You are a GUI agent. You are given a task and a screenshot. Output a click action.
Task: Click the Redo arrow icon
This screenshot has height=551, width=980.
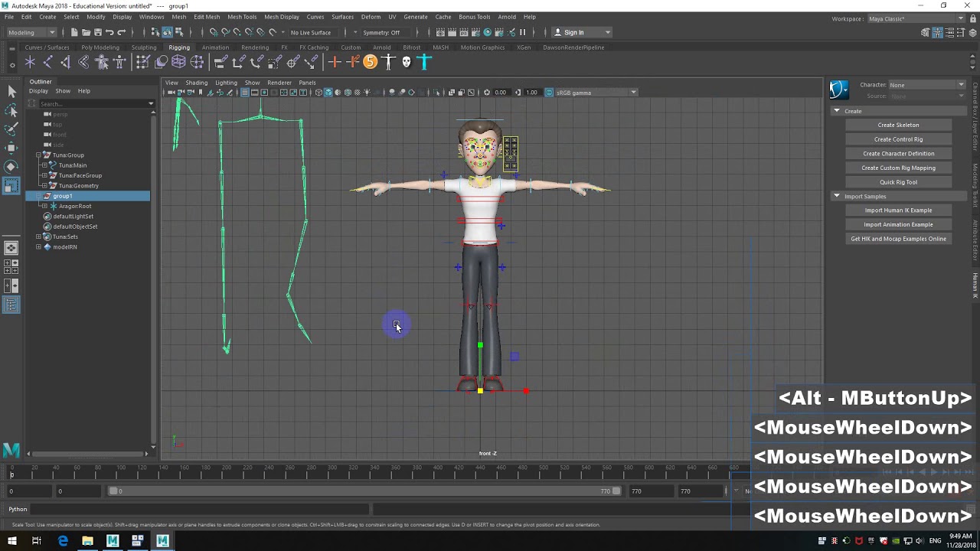(121, 32)
